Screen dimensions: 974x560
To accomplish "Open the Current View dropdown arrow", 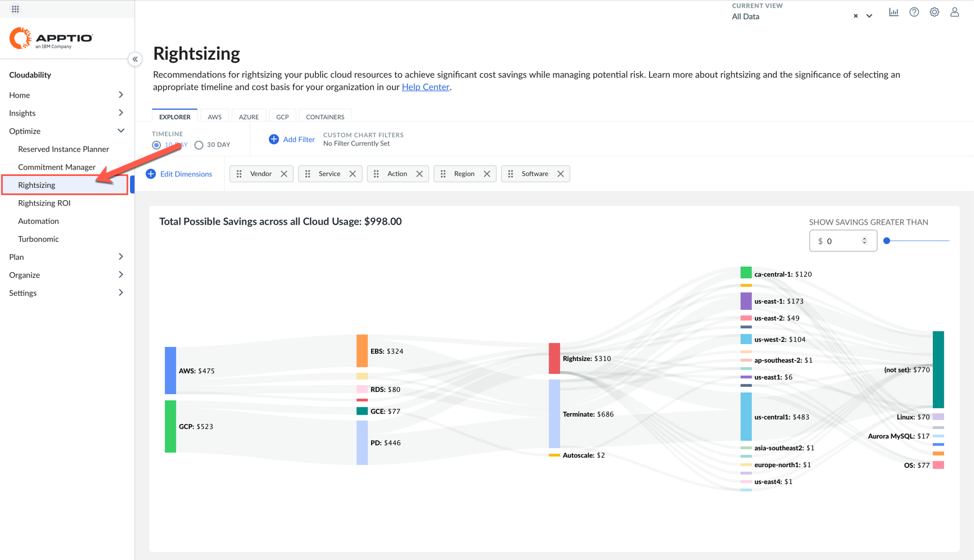I will click(x=869, y=16).
